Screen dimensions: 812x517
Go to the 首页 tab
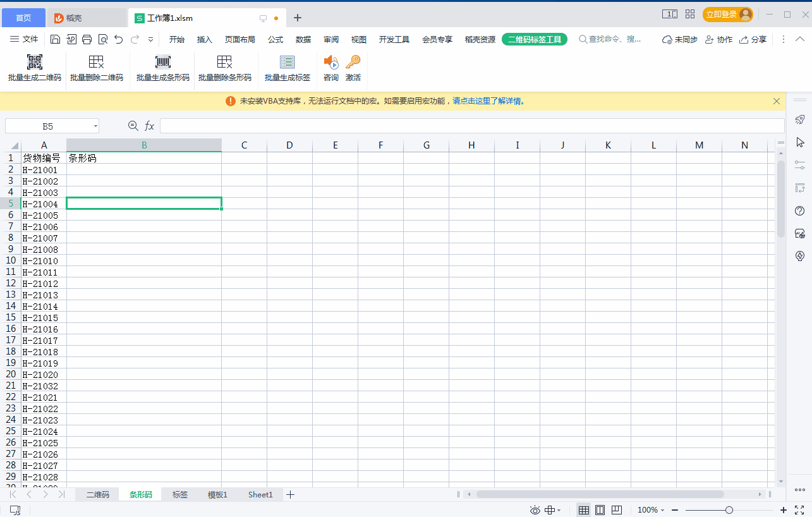coord(23,18)
